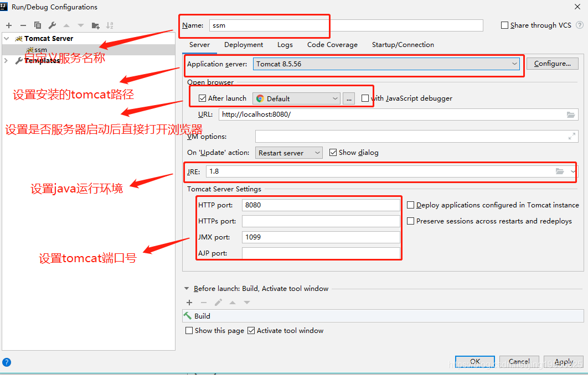Click the HTTP port field

(x=321, y=205)
